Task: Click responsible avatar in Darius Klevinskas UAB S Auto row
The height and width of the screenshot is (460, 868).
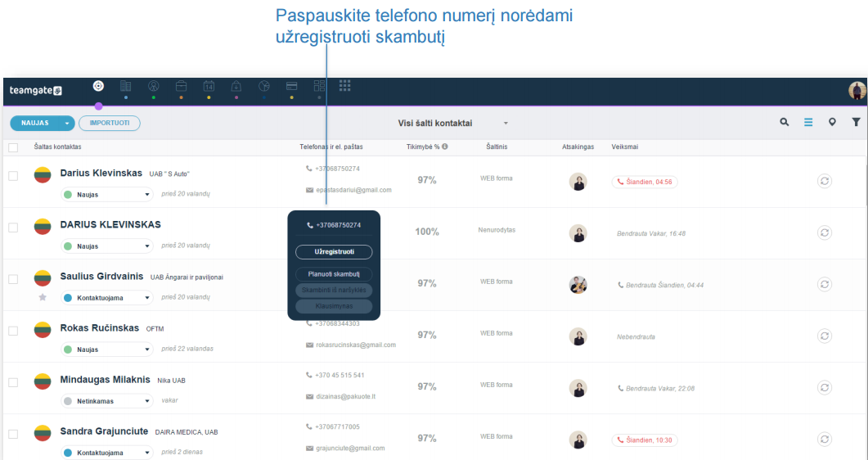Action: coord(578,182)
